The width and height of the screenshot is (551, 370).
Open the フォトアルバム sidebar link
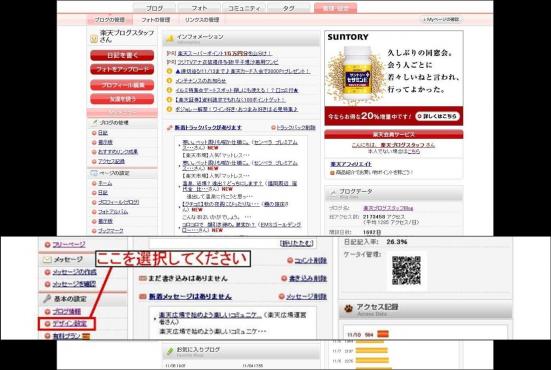click(113, 212)
